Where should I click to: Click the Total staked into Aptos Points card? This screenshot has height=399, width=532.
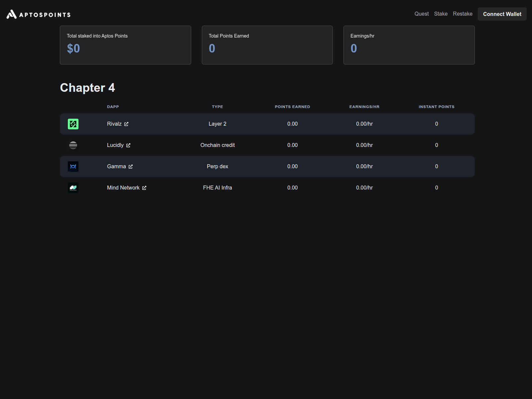(125, 45)
